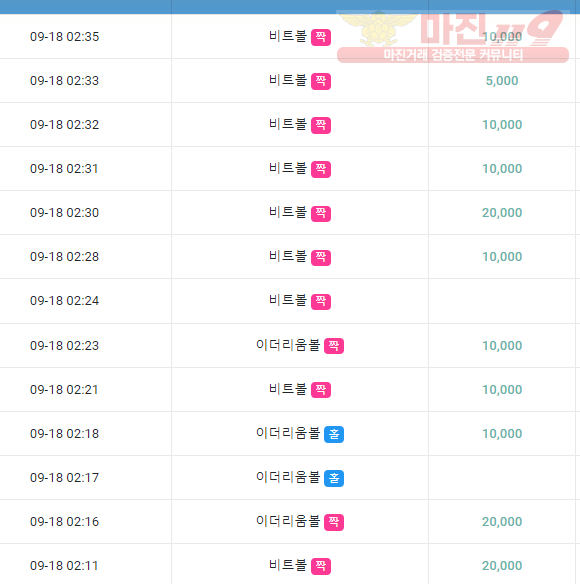580x584 pixels.
Task: Click the pink 짝 badge at 02:30
Action: [x=321, y=213]
